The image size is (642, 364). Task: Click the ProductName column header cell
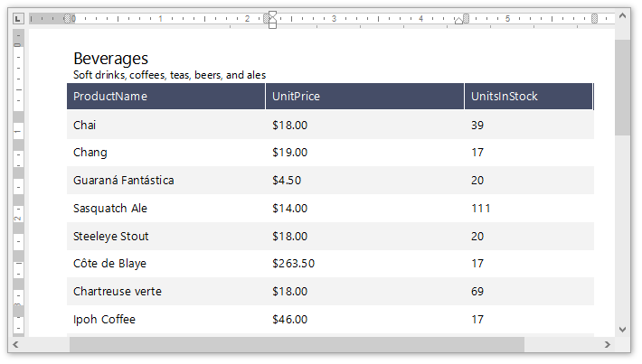[165, 97]
